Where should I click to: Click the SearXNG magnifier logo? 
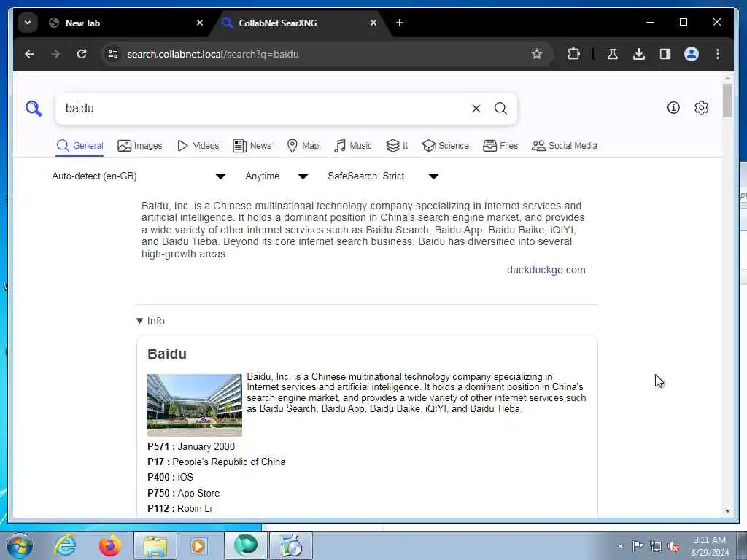34,109
